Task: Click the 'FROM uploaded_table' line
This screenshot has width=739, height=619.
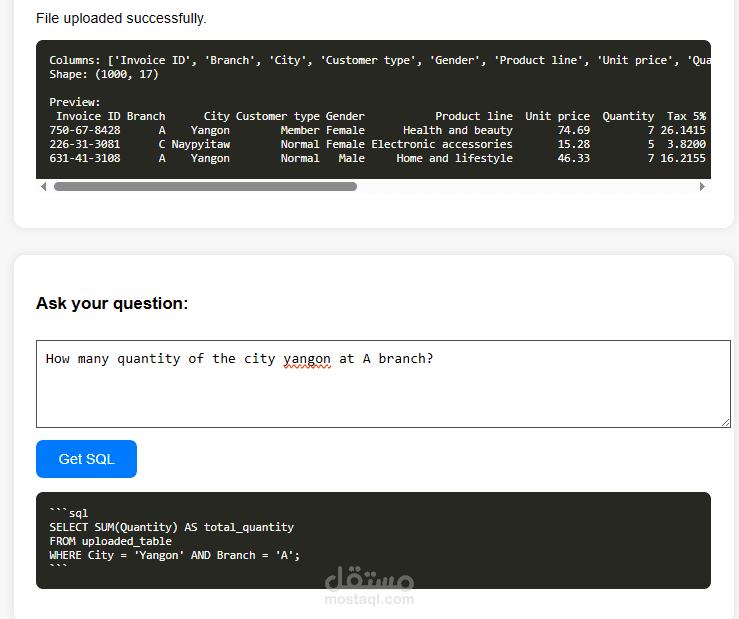Action: [110, 541]
